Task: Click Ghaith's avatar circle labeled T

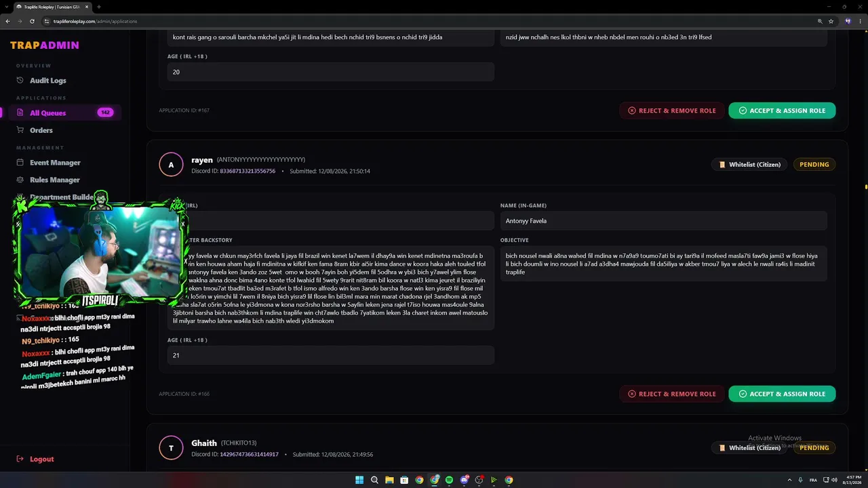Action: pos(171,448)
